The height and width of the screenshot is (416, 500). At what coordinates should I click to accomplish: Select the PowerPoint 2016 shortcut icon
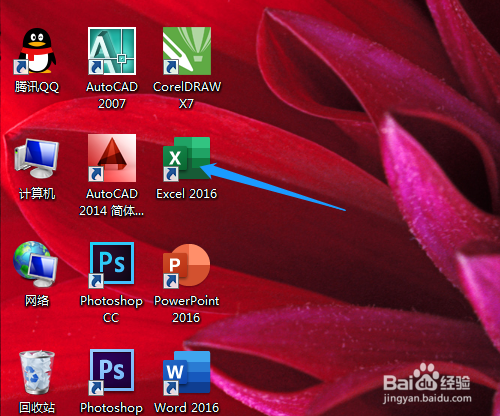click(x=187, y=266)
